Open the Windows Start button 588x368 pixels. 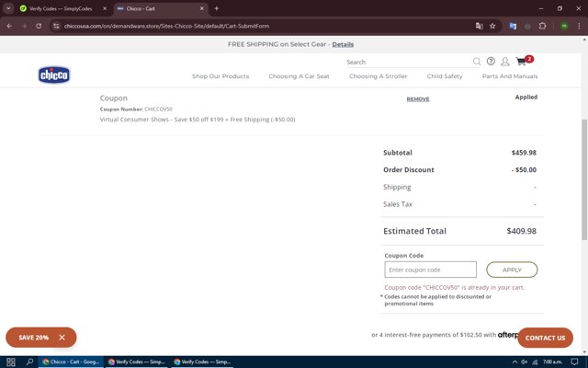tap(10, 362)
